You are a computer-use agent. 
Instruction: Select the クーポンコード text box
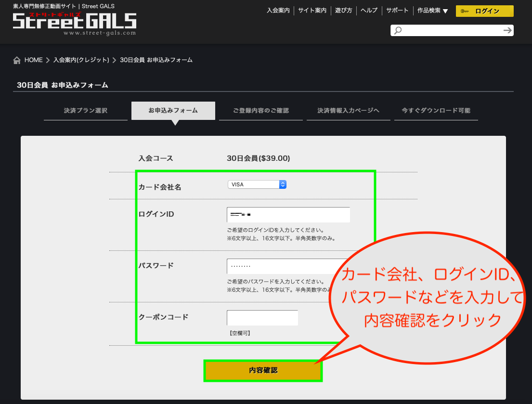pos(262,318)
